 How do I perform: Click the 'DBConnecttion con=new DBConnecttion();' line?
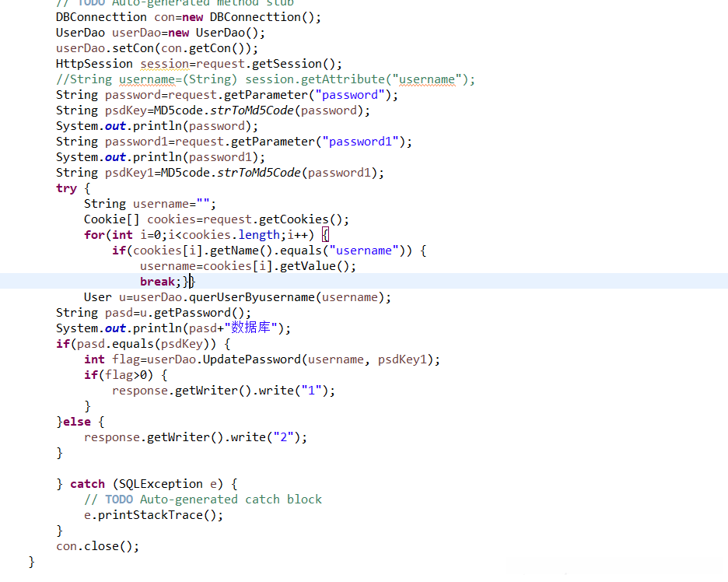click(188, 17)
